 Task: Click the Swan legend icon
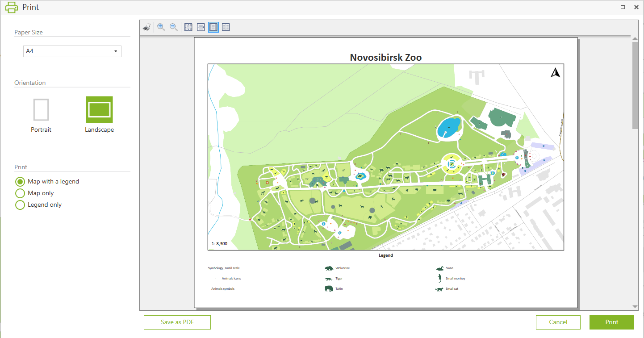(439, 268)
